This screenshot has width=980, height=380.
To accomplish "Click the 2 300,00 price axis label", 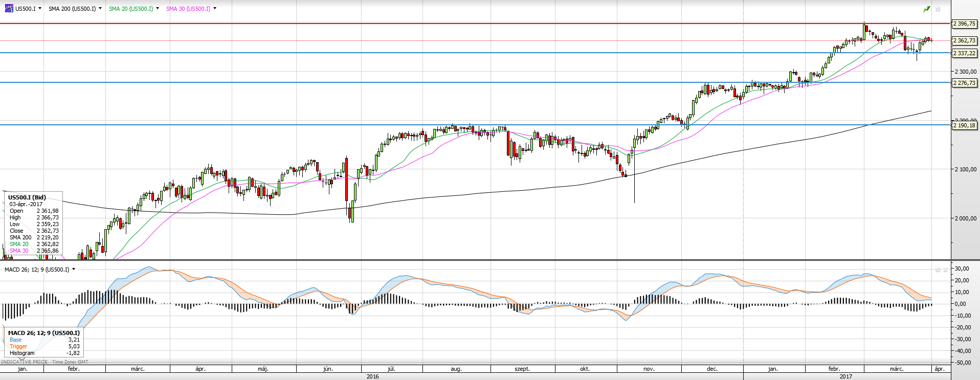I will click(x=966, y=72).
